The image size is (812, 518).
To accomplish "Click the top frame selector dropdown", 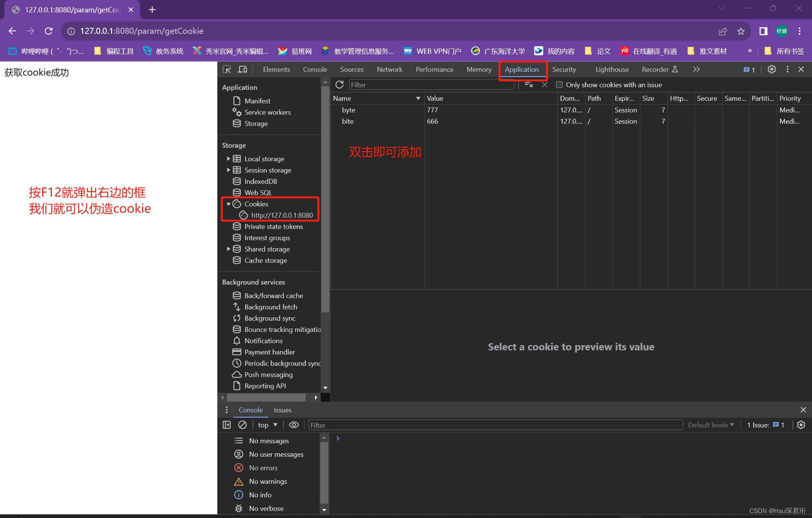I will click(269, 425).
